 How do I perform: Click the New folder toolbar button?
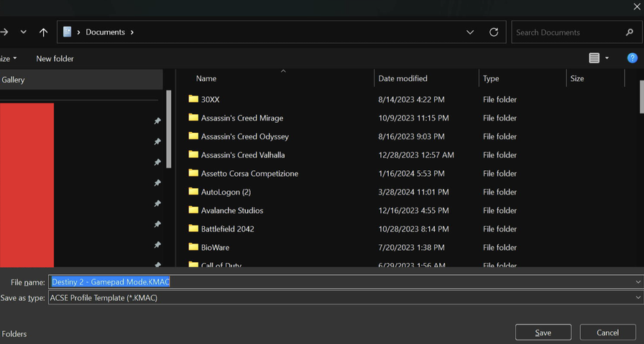(55, 59)
